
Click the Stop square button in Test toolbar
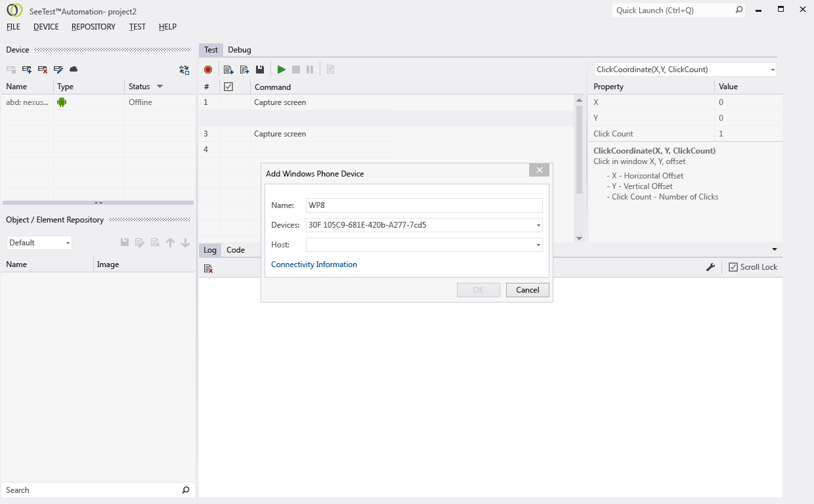coord(296,70)
